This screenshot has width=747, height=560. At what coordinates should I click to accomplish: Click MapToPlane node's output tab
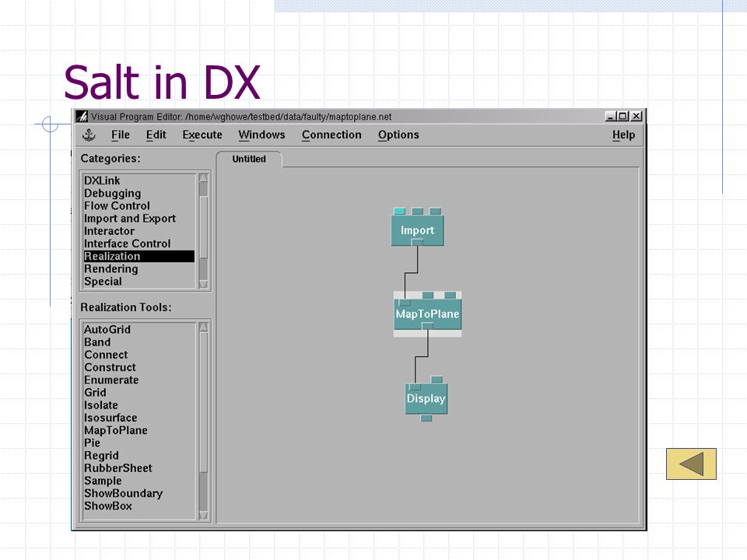coord(428,326)
